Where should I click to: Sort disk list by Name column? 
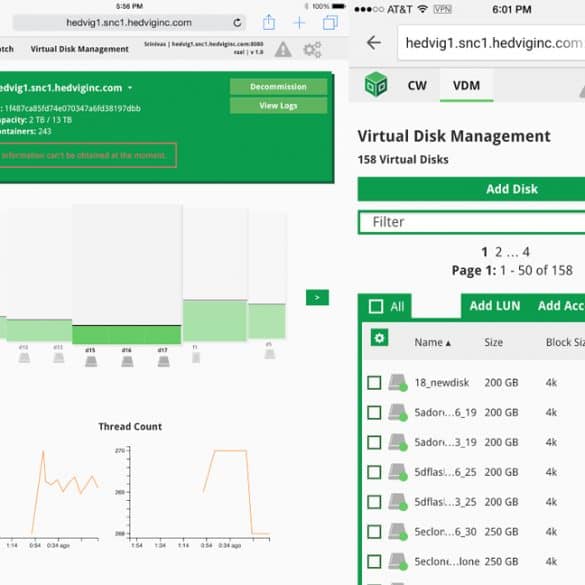coord(432,342)
